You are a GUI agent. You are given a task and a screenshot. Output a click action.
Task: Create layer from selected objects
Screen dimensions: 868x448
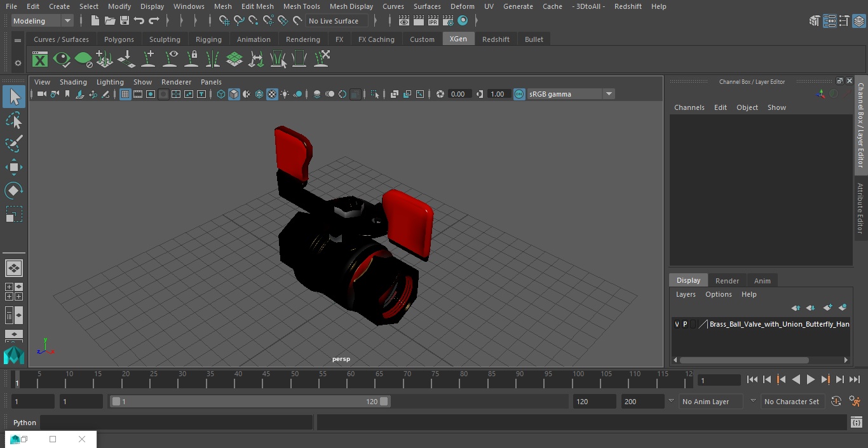pos(843,308)
